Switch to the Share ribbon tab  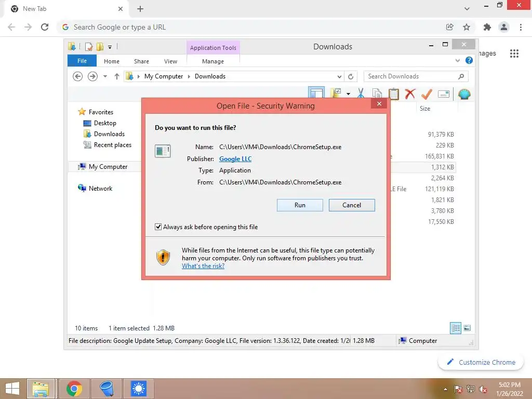pos(141,61)
